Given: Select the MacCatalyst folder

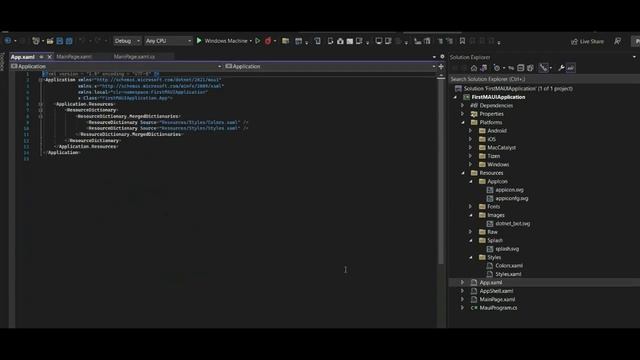Looking at the screenshot, I should pos(501,148).
